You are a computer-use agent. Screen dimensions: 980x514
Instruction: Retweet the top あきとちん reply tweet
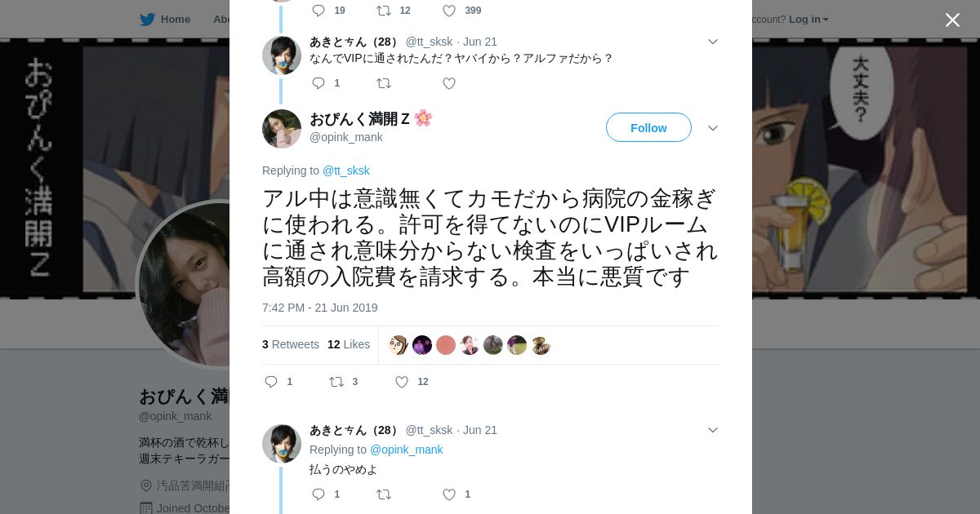[x=384, y=83]
